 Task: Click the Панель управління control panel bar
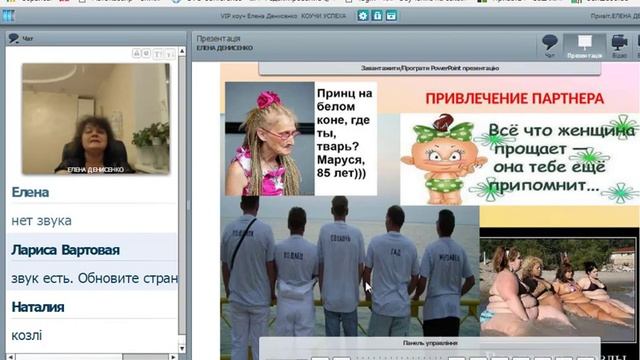click(430, 343)
